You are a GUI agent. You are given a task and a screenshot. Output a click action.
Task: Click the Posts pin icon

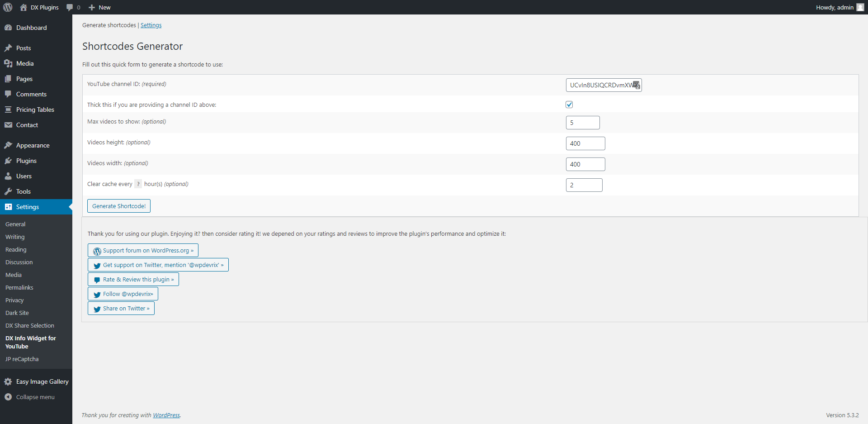pyautogui.click(x=8, y=48)
